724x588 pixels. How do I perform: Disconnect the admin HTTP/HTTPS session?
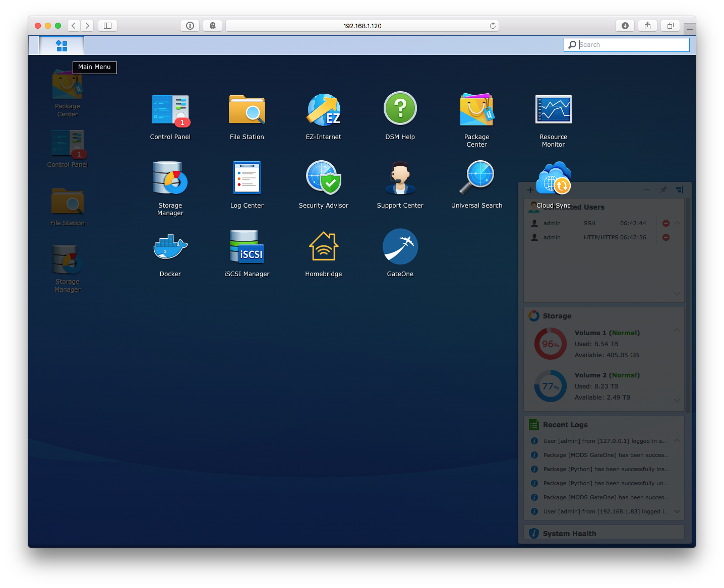tap(666, 237)
